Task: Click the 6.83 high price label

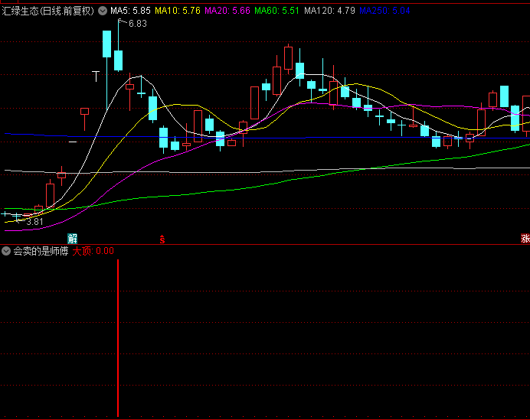Action: coord(138,24)
